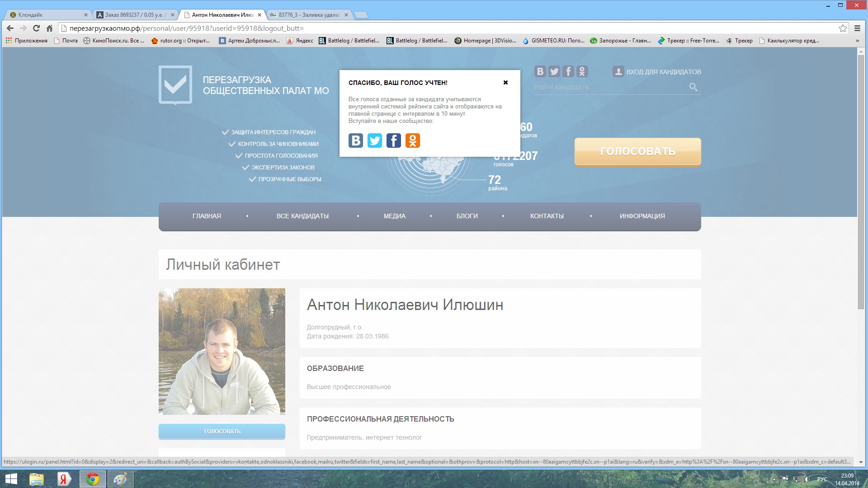Show hidden bookmarks chevron

pos(857,41)
